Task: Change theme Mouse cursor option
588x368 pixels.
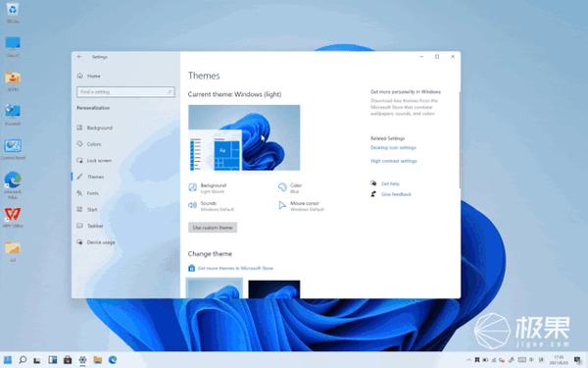Action: 301,206
